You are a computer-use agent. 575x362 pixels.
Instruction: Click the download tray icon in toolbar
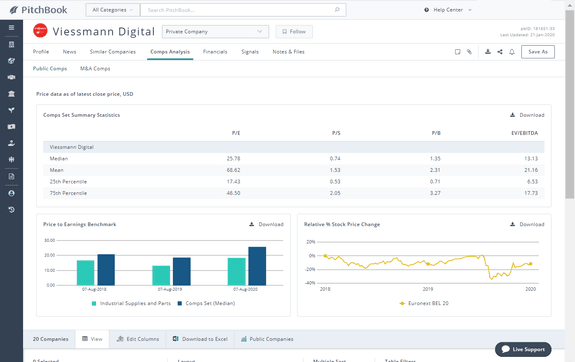click(488, 52)
